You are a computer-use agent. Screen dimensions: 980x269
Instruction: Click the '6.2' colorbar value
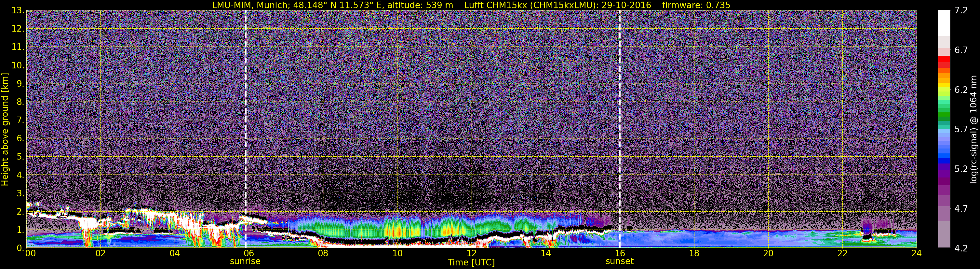[x=961, y=90]
